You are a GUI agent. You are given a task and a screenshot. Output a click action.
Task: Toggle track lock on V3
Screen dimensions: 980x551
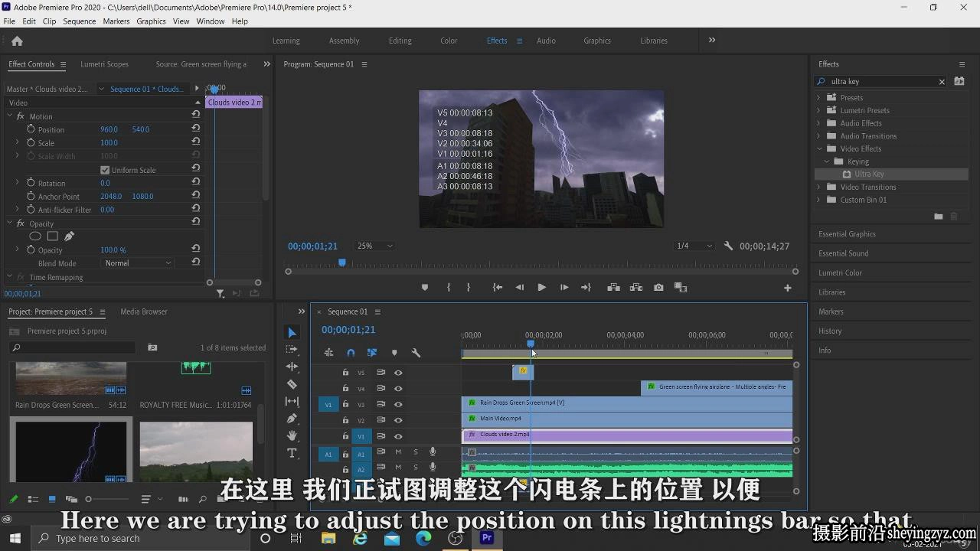(x=345, y=404)
